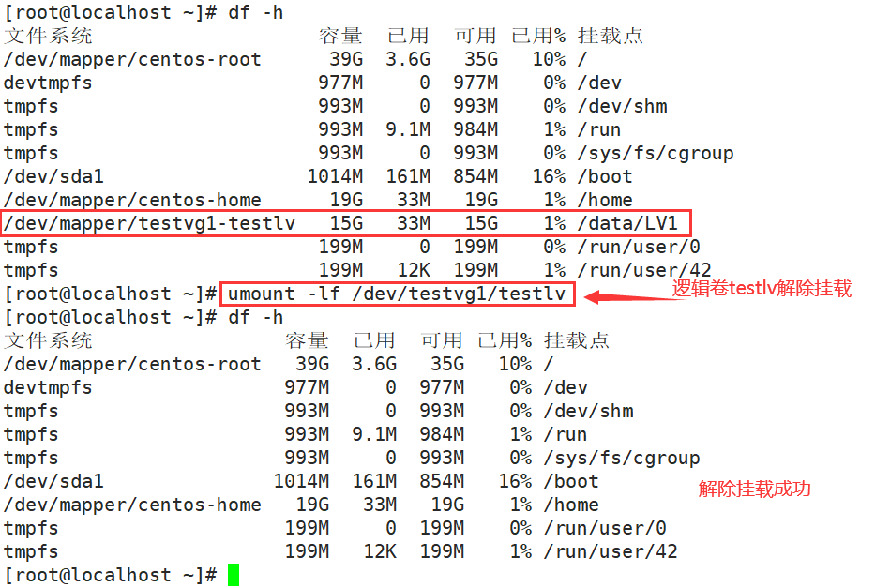Click devtmpfs in the listing after umount
This screenshot has height=588, width=875.
point(48,387)
